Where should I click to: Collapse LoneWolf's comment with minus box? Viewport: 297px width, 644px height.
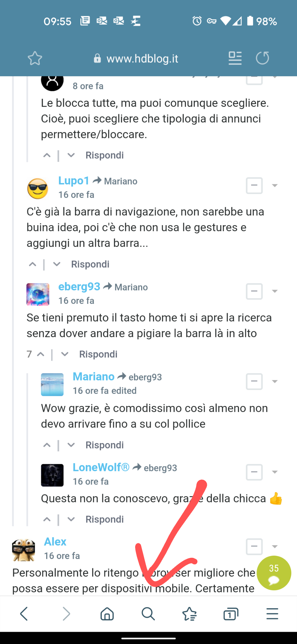coord(254,472)
